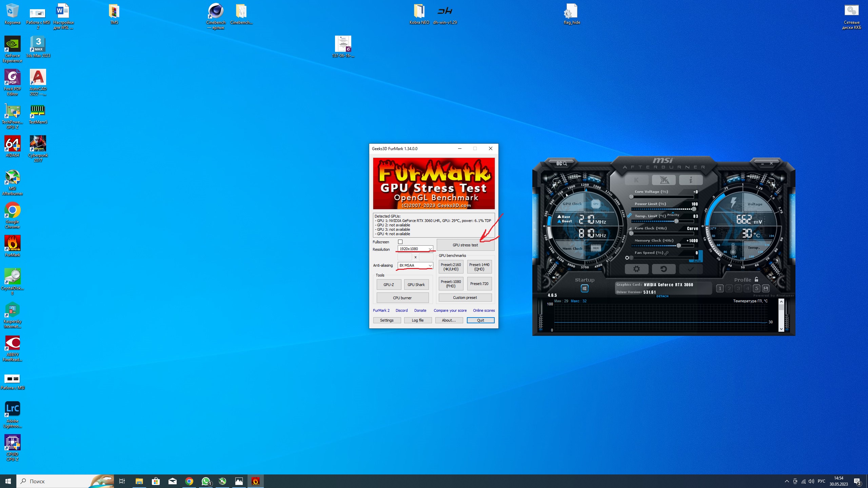The width and height of the screenshot is (868, 488).
Task: Open the Compare your score link
Action: (450, 310)
